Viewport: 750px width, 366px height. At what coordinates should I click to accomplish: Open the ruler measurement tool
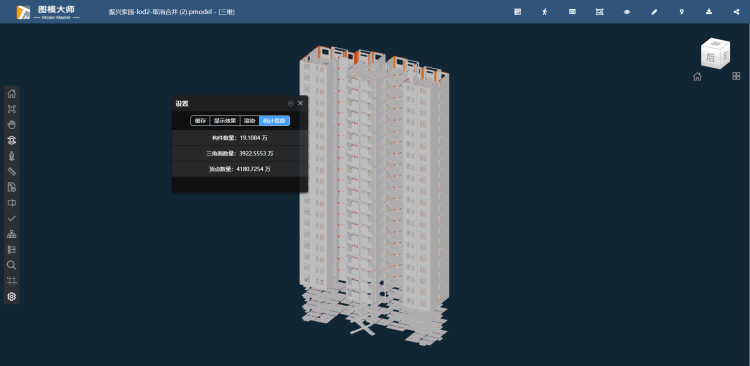(x=11, y=171)
